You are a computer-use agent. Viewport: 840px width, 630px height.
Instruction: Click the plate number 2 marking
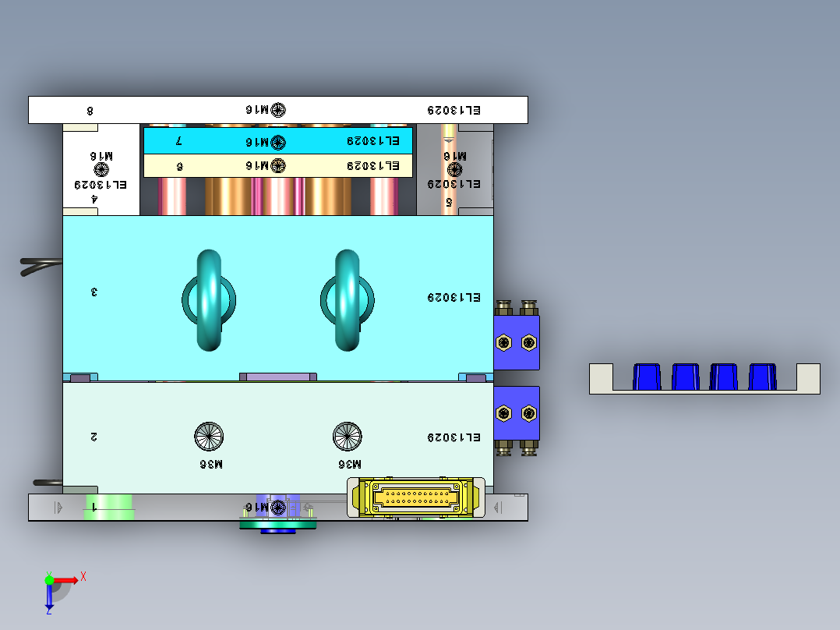94,437
